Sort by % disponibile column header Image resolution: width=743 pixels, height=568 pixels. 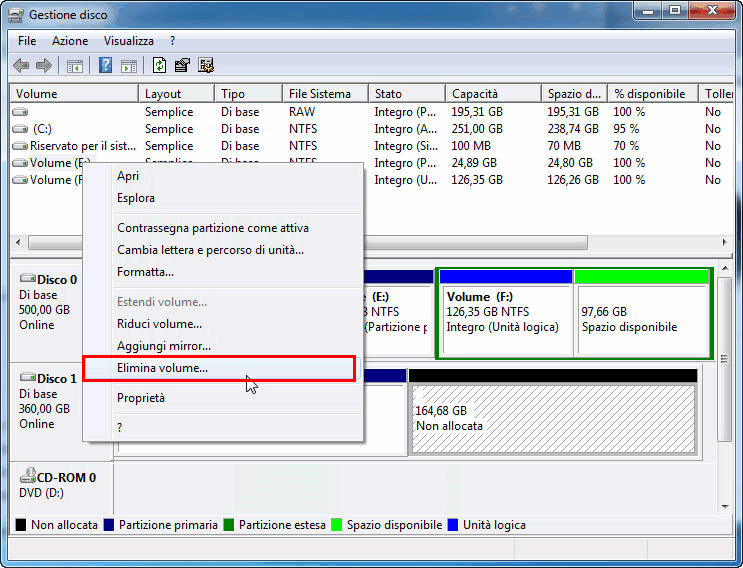[653, 94]
